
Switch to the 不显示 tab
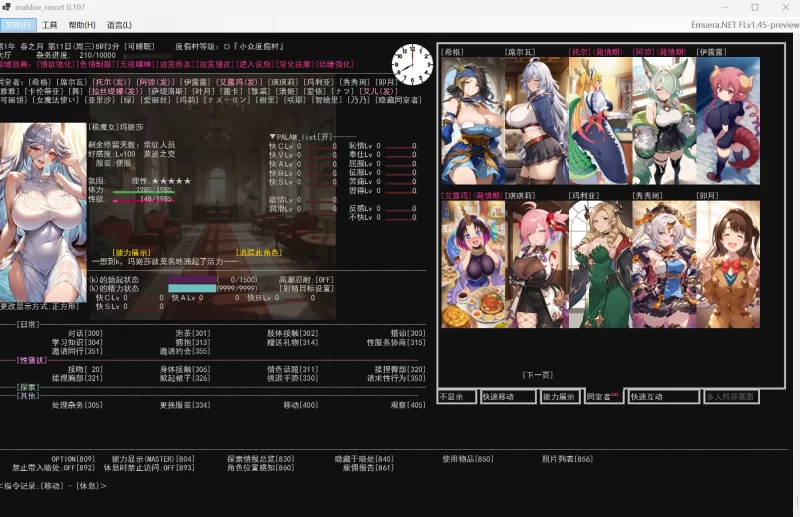457,397
